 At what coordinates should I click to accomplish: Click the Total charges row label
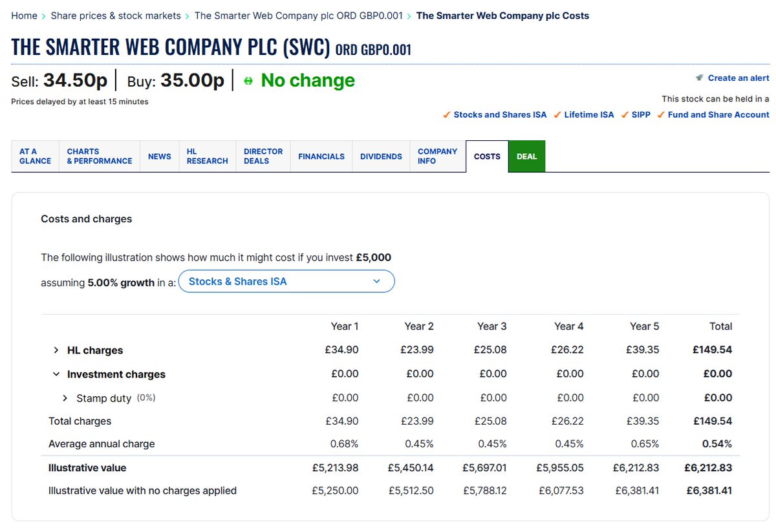[80, 421]
